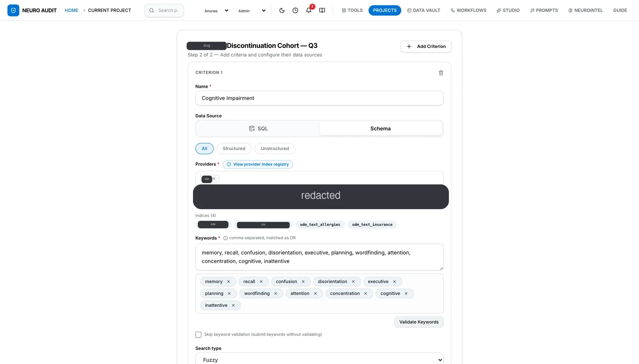Remove the selected provider chip

click(214, 179)
